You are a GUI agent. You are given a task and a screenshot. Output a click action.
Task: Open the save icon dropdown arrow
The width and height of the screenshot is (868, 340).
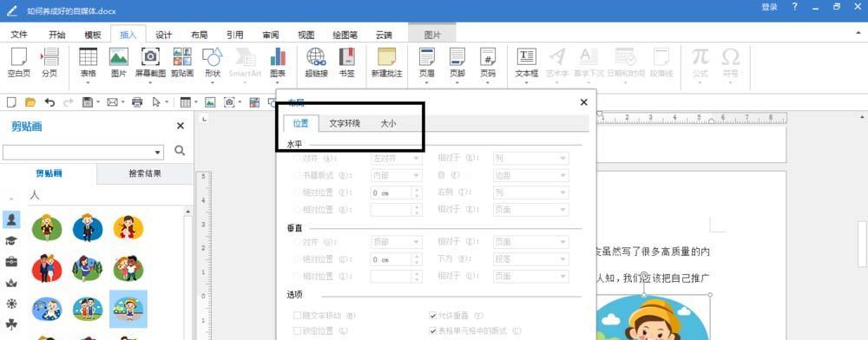(x=98, y=102)
